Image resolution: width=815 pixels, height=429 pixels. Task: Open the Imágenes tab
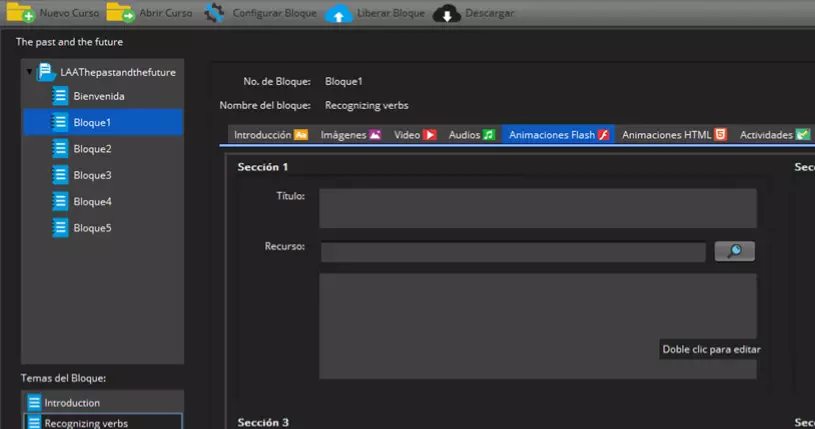[x=350, y=135]
